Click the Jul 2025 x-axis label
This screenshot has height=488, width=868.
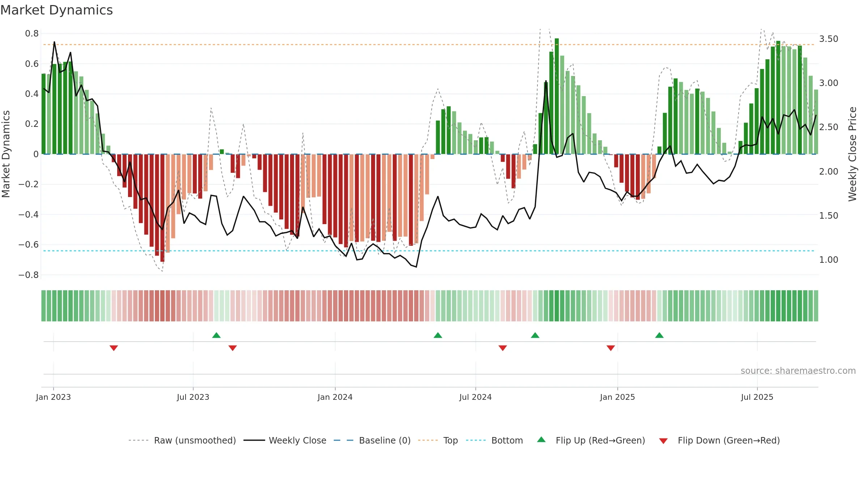coord(757,397)
